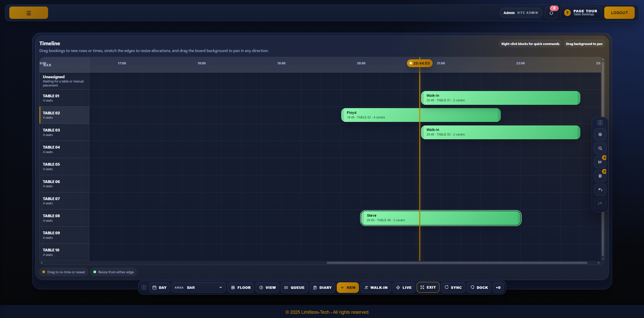
Task: Select the TABLE 07 row header
Action: point(64,201)
